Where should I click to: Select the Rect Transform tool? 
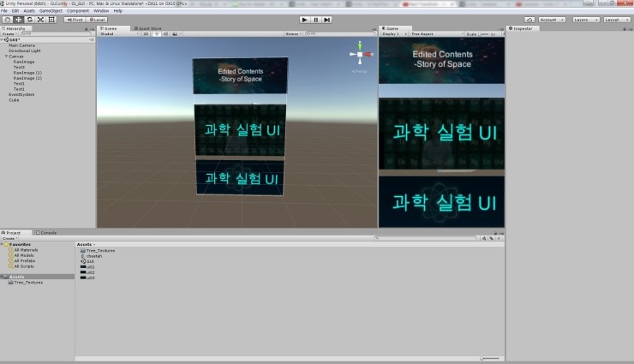tap(51, 20)
